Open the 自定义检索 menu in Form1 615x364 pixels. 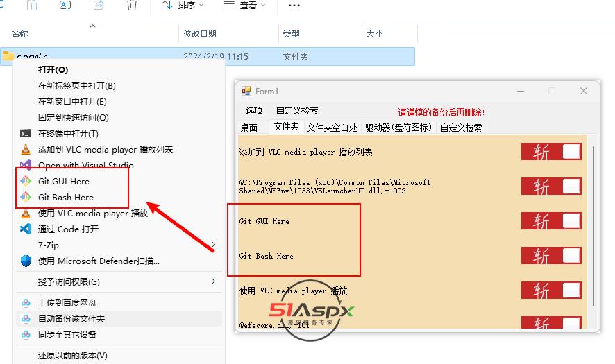point(297,111)
